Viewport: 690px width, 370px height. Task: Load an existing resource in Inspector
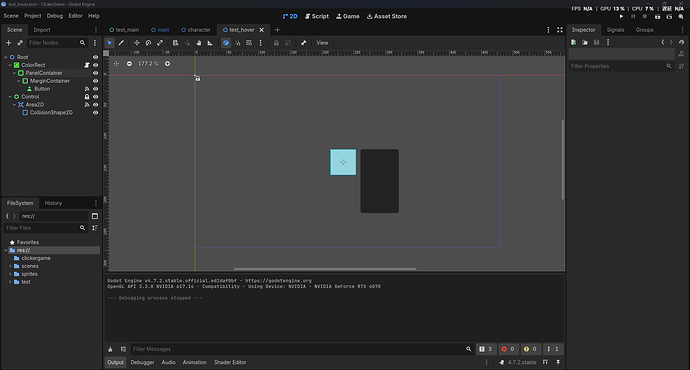585,42
